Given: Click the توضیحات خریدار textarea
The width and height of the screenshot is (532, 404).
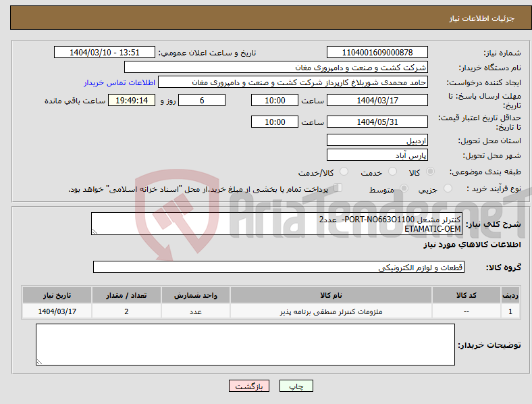Looking at the screenshot, I should pos(245,345).
